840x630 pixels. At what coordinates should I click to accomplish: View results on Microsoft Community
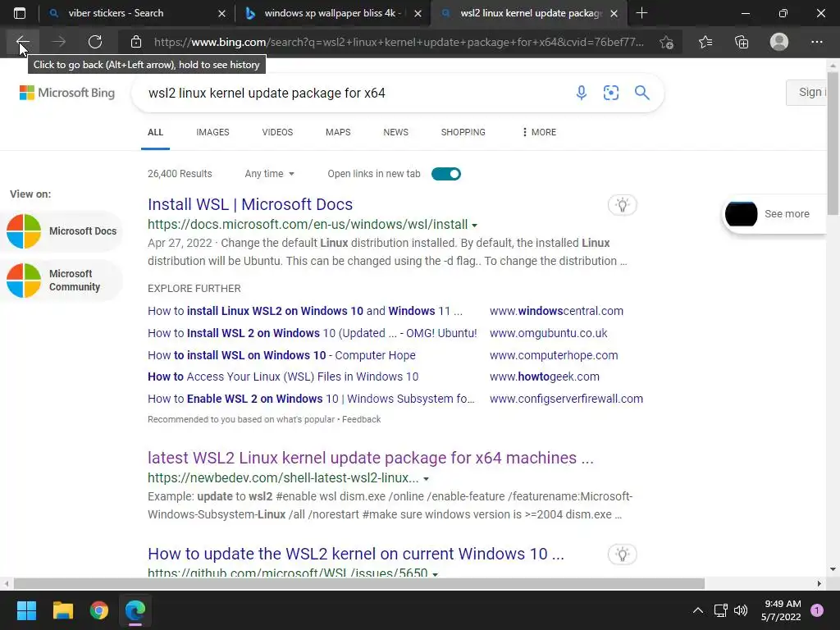tap(62, 281)
